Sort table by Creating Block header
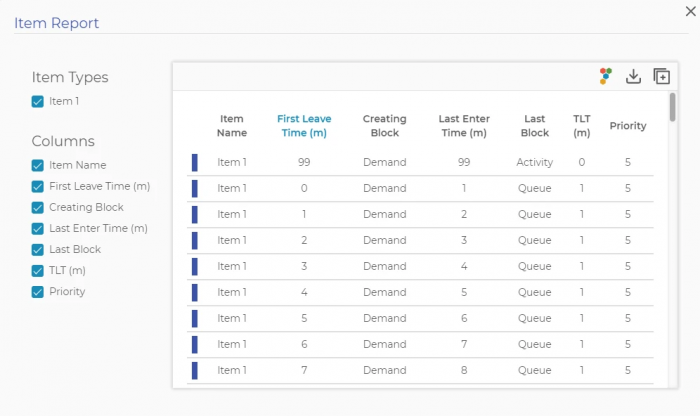700x416 pixels. (x=384, y=126)
